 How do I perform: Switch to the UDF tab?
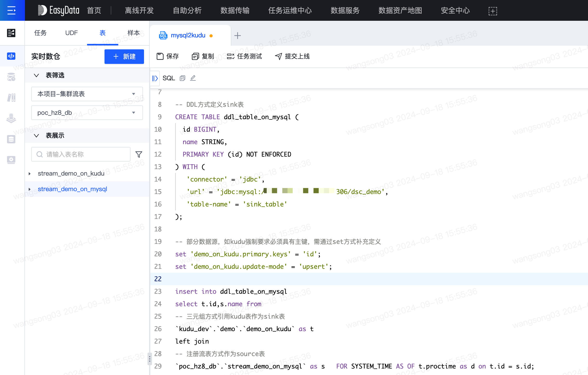71,33
